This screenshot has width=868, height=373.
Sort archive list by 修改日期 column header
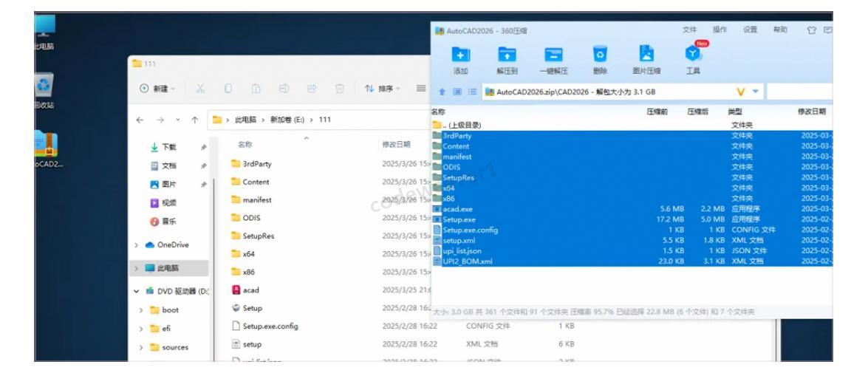tap(812, 112)
